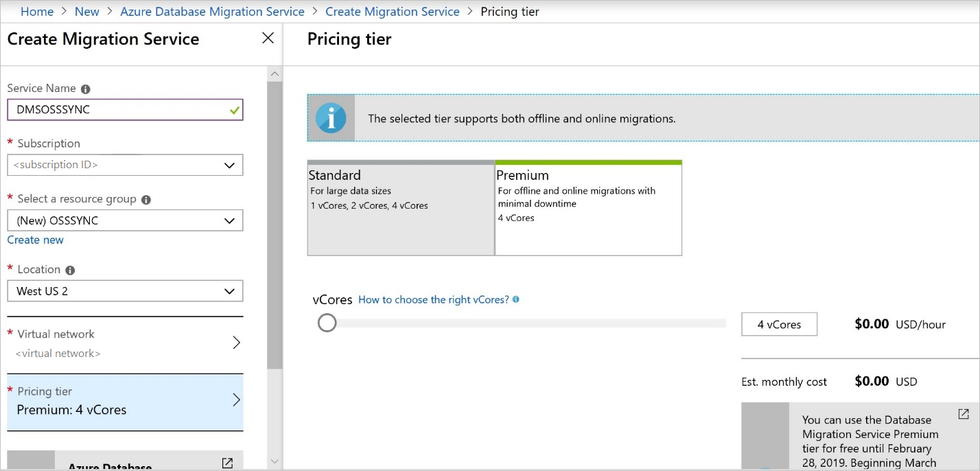Click info icon next to vCores help link
The width and height of the screenshot is (980, 471).
click(516, 299)
